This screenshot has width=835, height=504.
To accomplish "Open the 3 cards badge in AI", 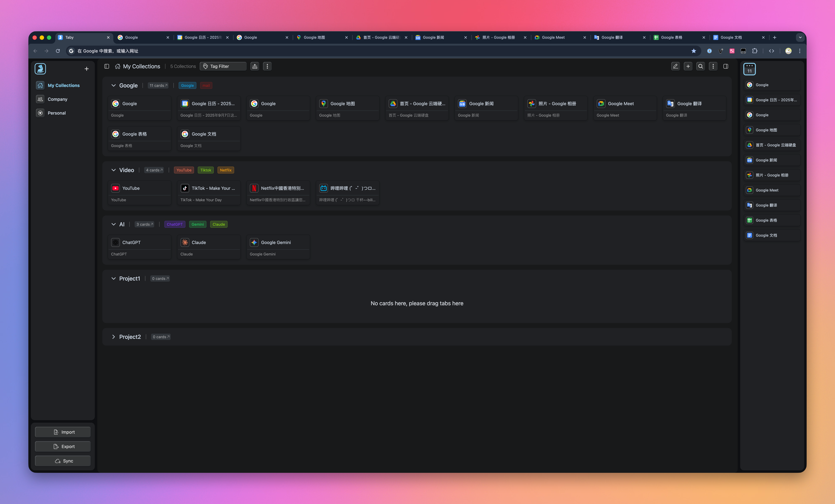I will pos(145,224).
